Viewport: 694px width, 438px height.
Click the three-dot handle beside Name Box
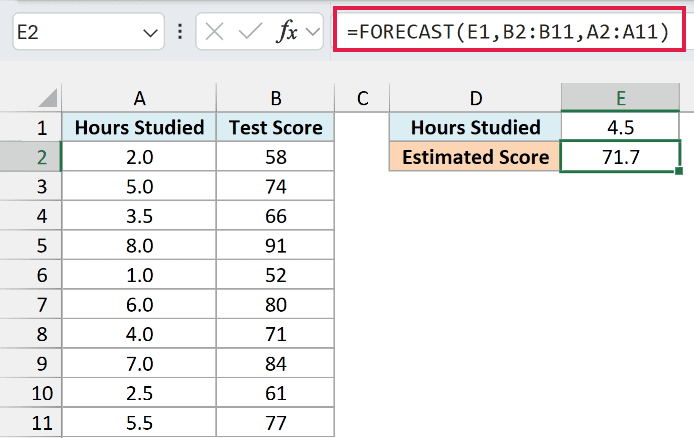coord(180,31)
